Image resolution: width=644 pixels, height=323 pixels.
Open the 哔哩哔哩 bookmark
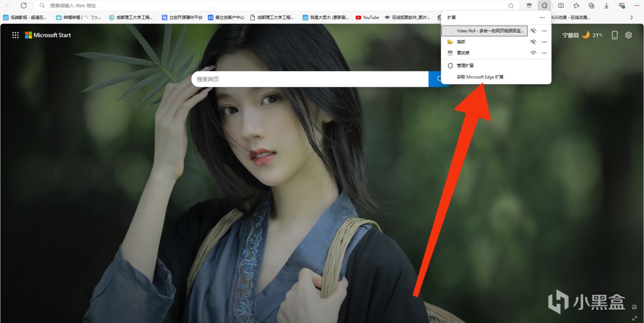pyautogui.click(x=78, y=17)
